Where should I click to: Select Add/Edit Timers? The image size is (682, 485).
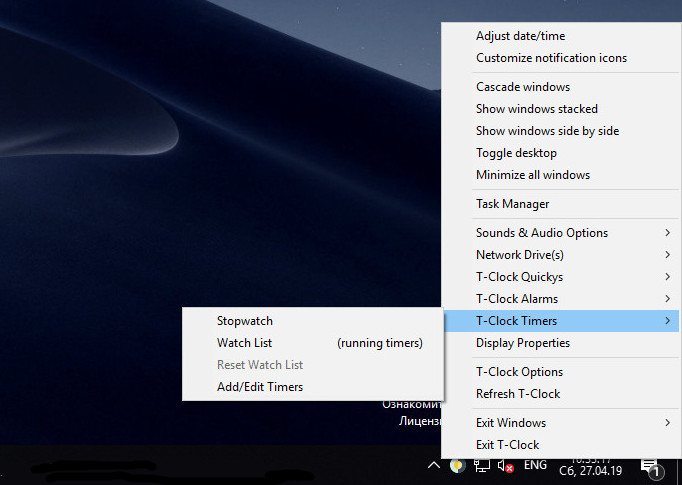click(x=313, y=387)
